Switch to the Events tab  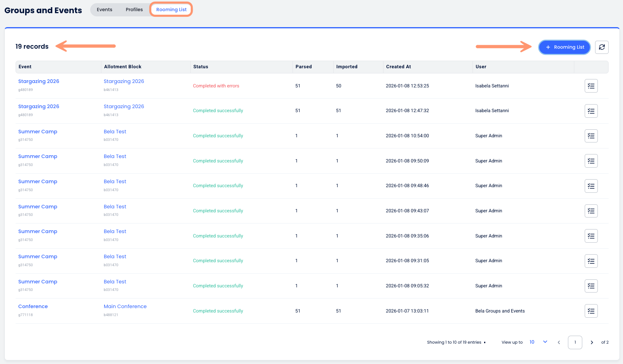tap(105, 10)
